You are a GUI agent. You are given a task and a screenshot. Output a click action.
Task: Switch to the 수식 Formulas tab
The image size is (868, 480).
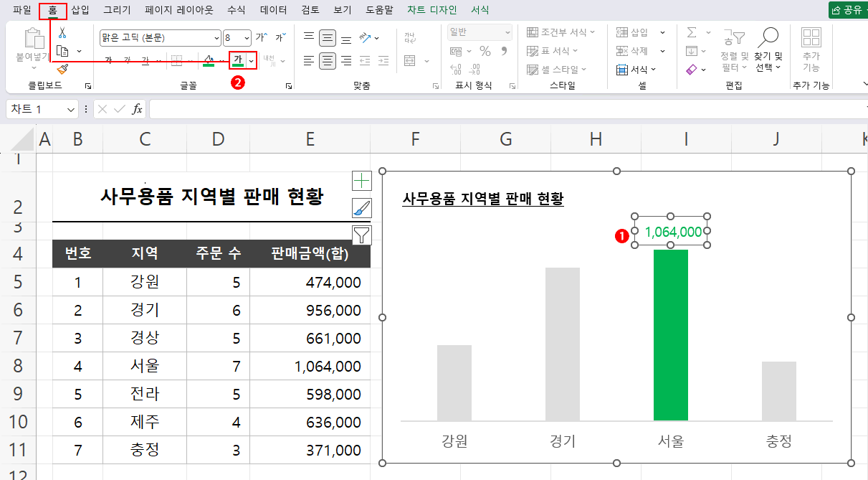pyautogui.click(x=236, y=10)
